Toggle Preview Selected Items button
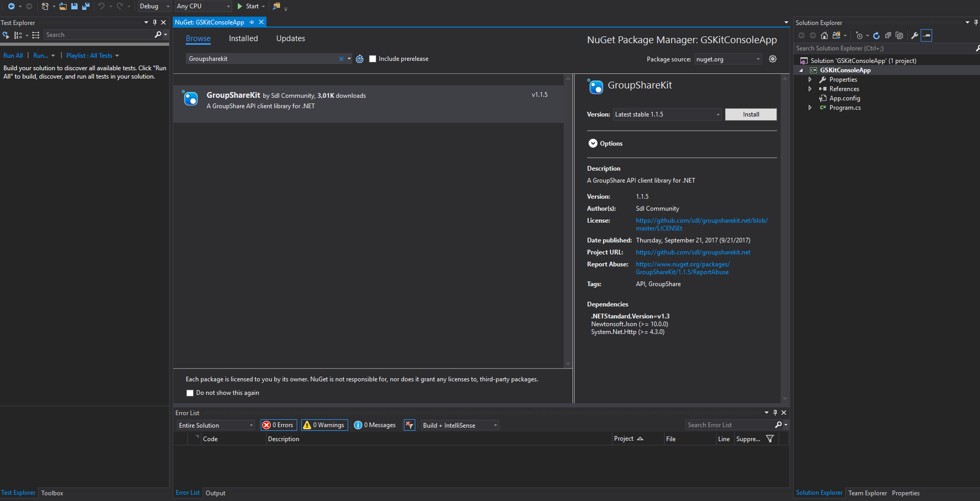Image resolution: width=980 pixels, height=501 pixels. (x=926, y=35)
